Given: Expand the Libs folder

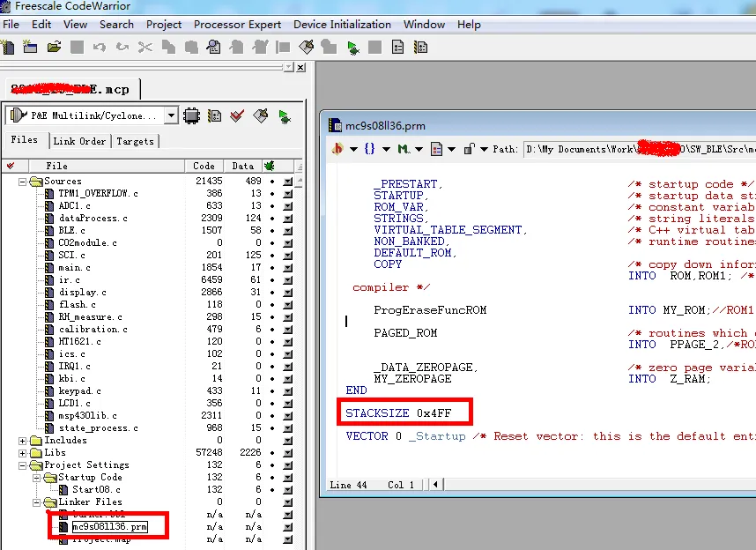Looking at the screenshot, I should click(22, 453).
